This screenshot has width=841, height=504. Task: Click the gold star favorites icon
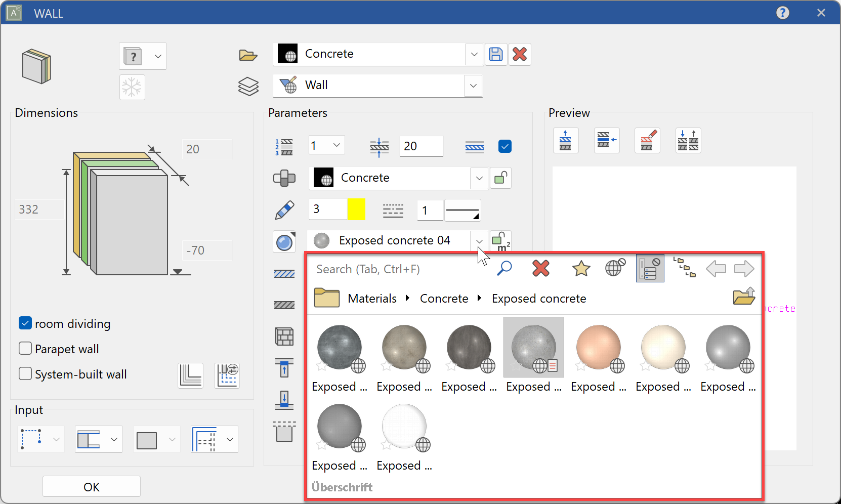pyautogui.click(x=581, y=269)
